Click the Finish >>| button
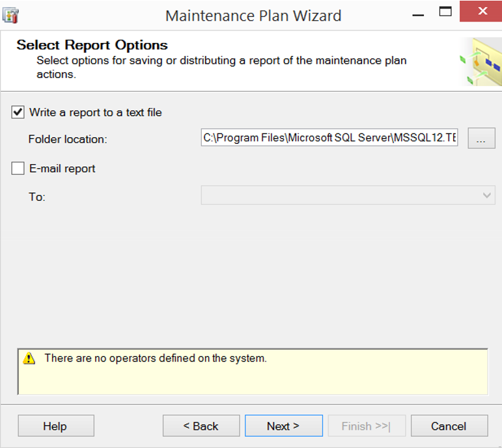Image resolution: width=502 pixels, height=448 pixels. tap(367, 426)
